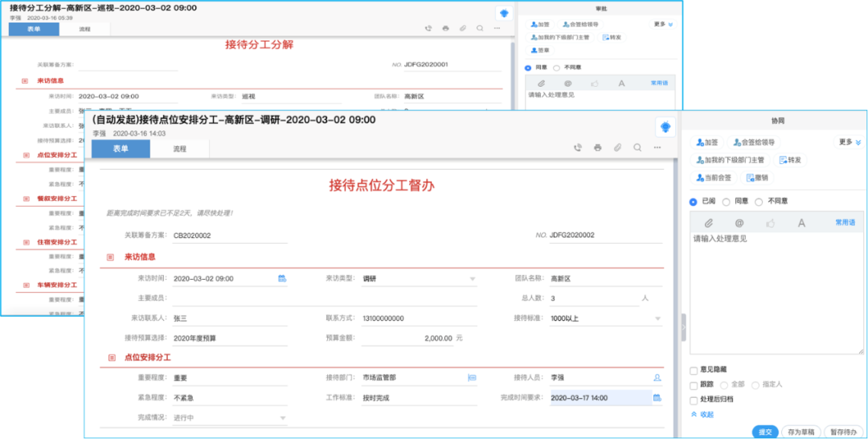Collapse 餐叙安排分工 section in back window
This screenshot has width=868, height=439.
click(24, 198)
